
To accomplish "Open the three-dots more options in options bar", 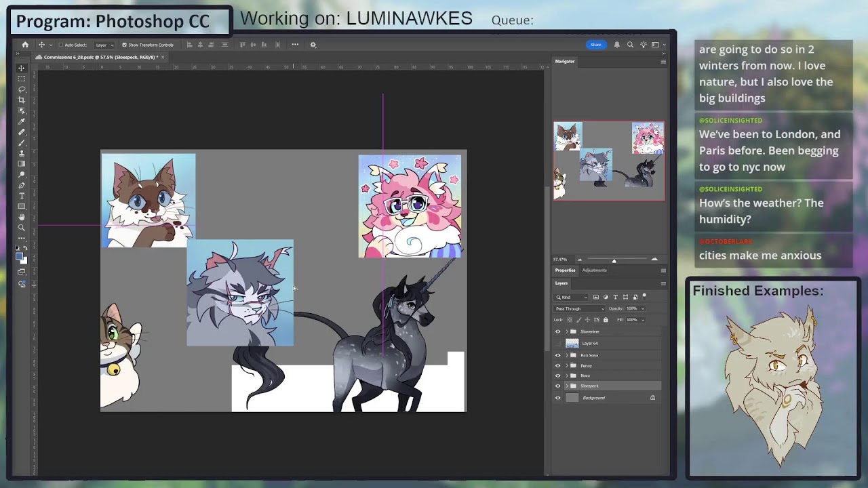I will tap(295, 45).
